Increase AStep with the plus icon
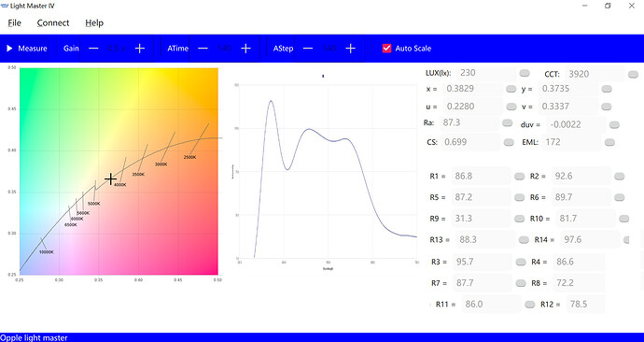Viewport: 644px width, 342px height. 350,49
